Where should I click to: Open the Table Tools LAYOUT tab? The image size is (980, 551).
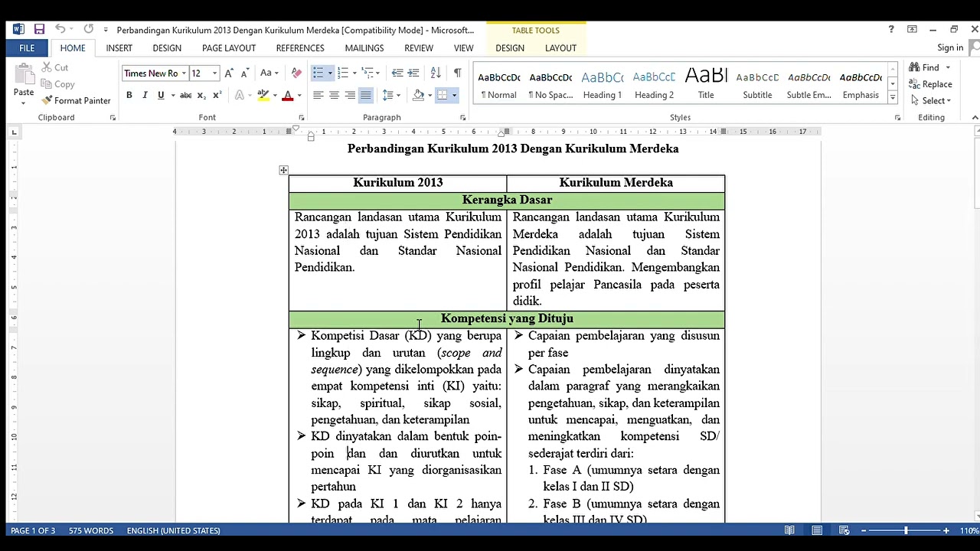[560, 47]
